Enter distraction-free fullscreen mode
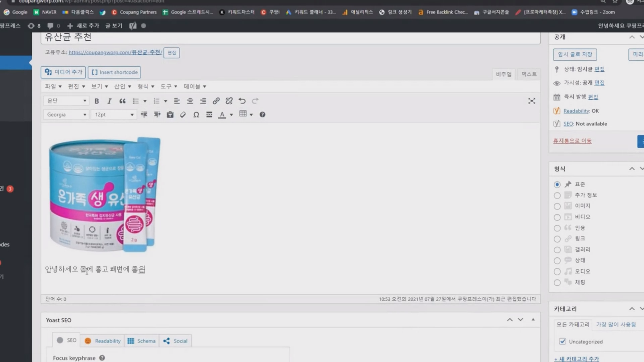This screenshot has height=362, width=644. (x=532, y=101)
